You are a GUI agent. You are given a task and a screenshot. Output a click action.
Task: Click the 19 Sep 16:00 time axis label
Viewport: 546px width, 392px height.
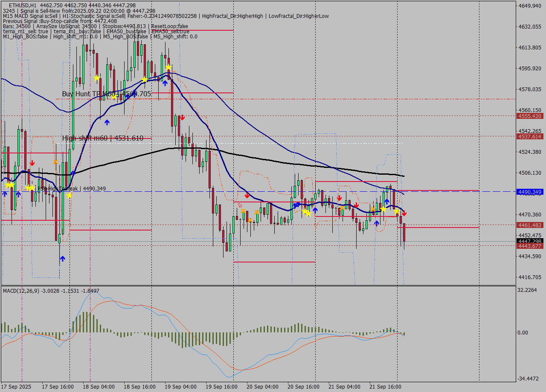pyautogui.click(x=221, y=387)
